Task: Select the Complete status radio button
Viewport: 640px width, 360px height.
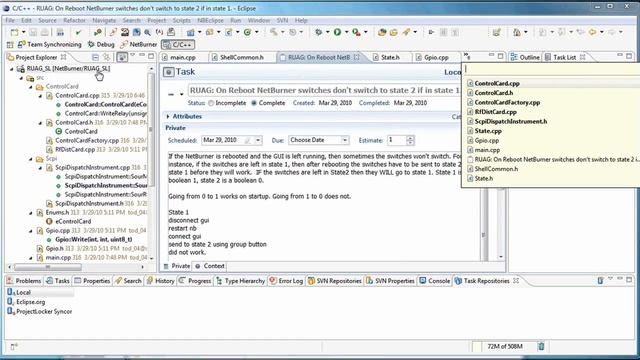Action: point(254,103)
